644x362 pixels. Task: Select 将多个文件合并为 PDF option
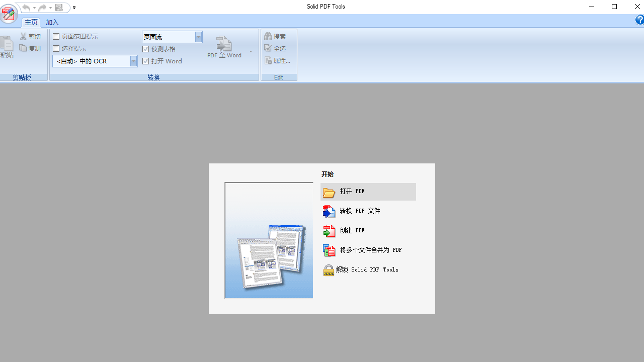368,250
